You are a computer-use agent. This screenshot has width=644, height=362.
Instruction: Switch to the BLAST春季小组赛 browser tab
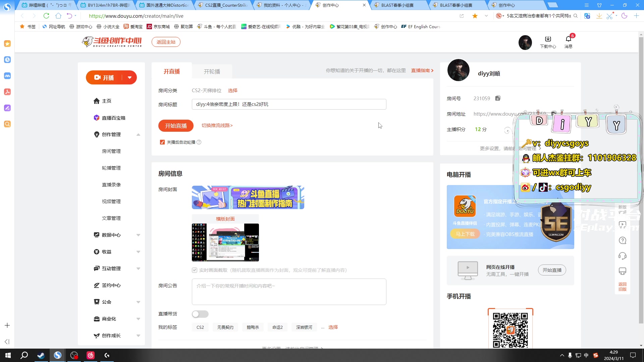(x=397, y=5)
